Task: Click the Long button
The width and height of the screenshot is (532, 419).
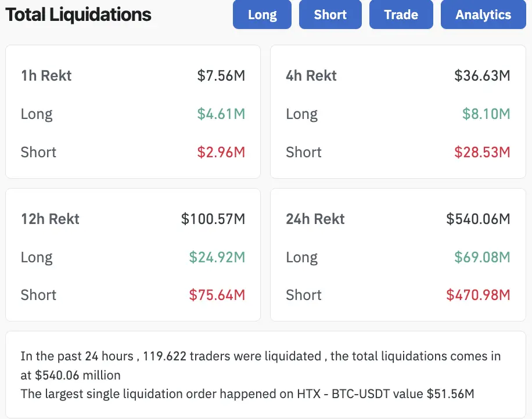Action: pyautogui.click(x=262, y=15)
